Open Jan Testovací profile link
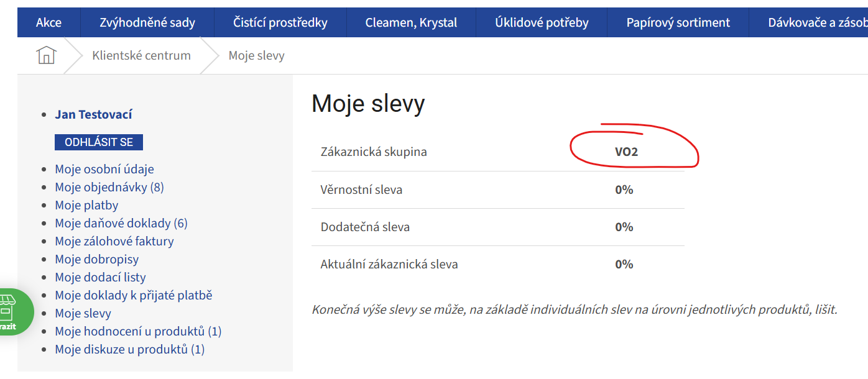Viewport: 868px width, 379px height. [x=93, y=114]
